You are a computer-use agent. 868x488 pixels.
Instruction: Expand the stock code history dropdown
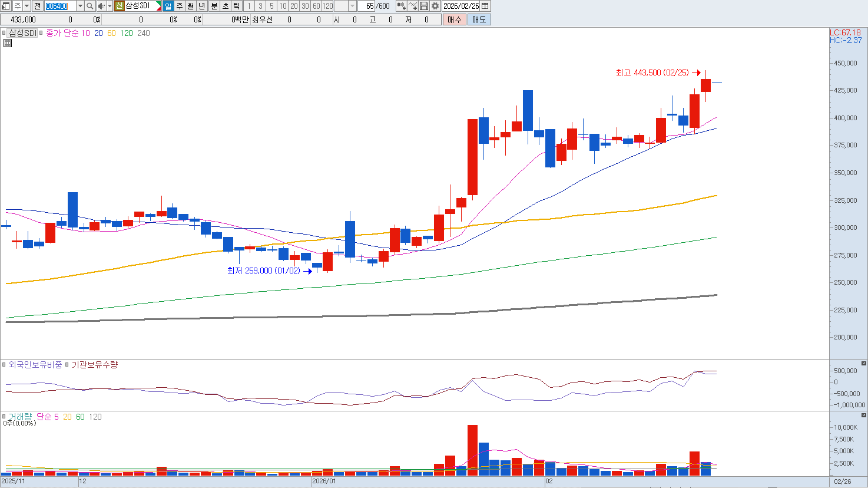(80, 6)
